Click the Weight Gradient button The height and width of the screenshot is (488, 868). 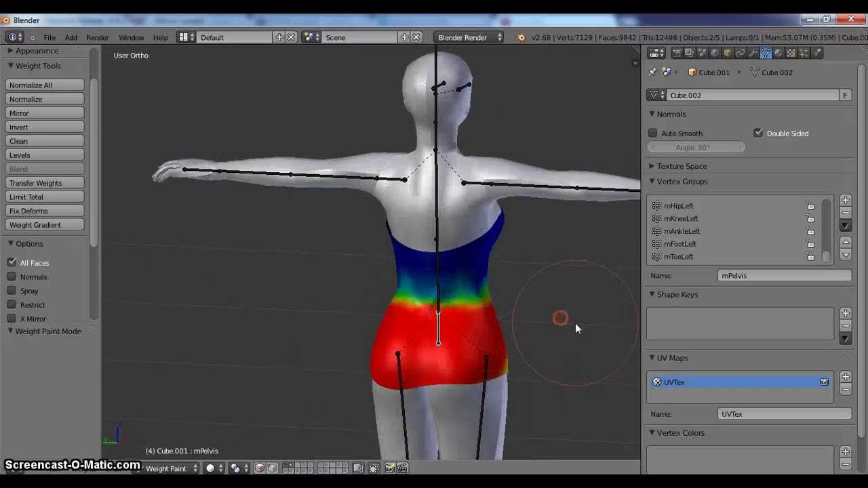[45, 225]
